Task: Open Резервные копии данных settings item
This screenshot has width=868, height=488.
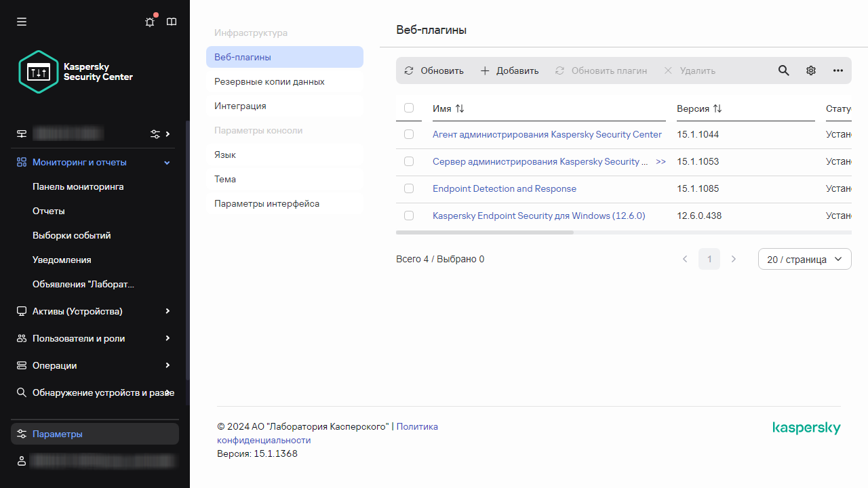Action: (269, 81)
